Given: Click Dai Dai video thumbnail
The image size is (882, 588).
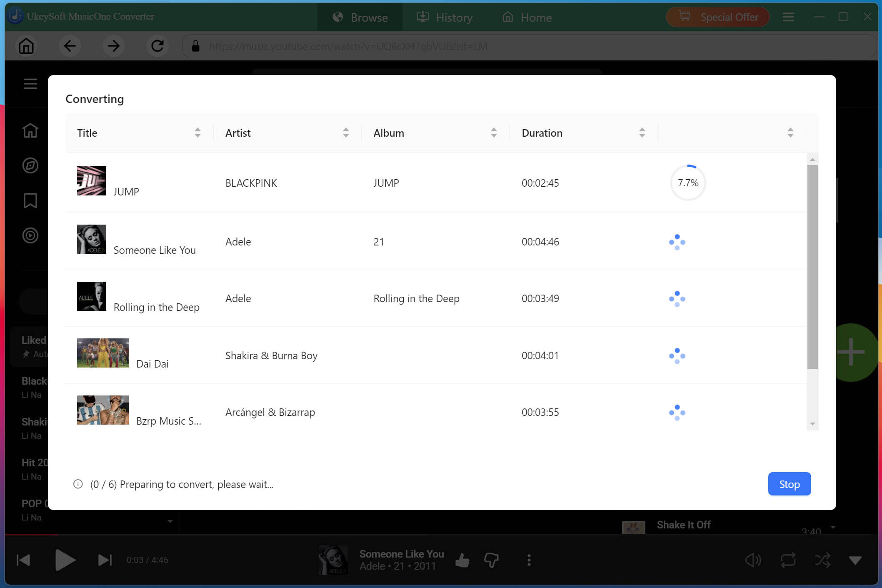Looking at the screenshot, I should click(103, 353).
